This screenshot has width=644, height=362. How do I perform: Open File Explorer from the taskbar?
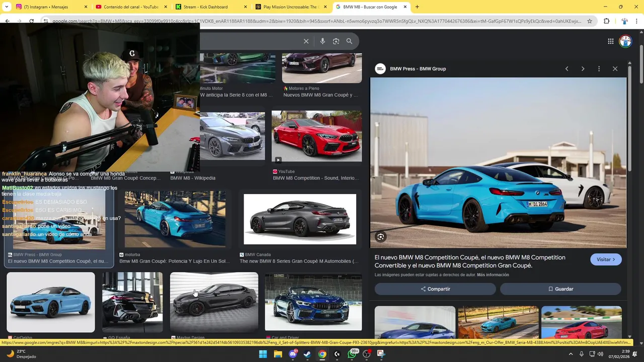tap(278, 354)
